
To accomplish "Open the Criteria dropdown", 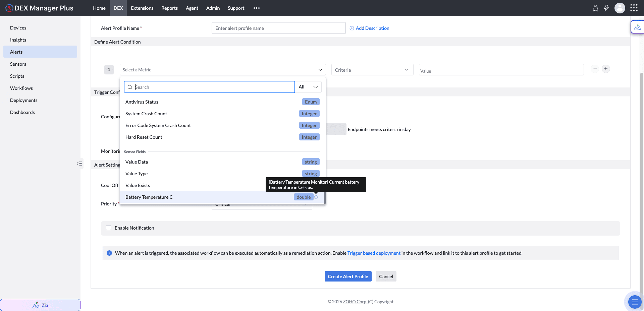I will pos(372,70).
